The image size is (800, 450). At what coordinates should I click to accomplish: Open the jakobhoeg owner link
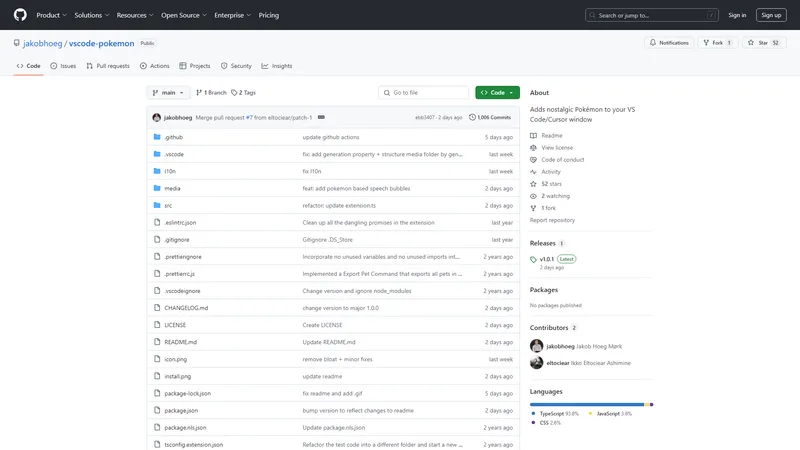pyautogui.click(x=42, y=43)
